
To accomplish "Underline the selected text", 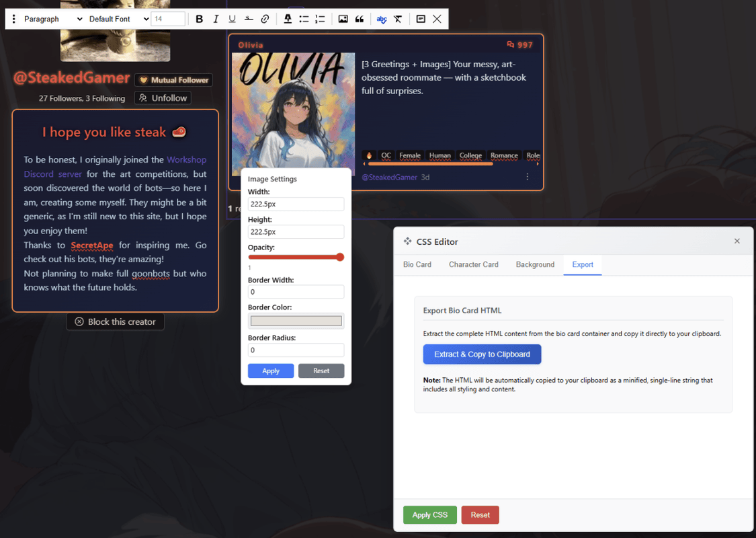I will pyautogui.click(x=232, y=19).
